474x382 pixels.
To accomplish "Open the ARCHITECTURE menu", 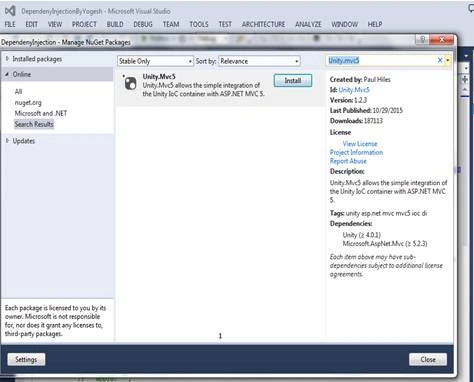I will 263,24.
